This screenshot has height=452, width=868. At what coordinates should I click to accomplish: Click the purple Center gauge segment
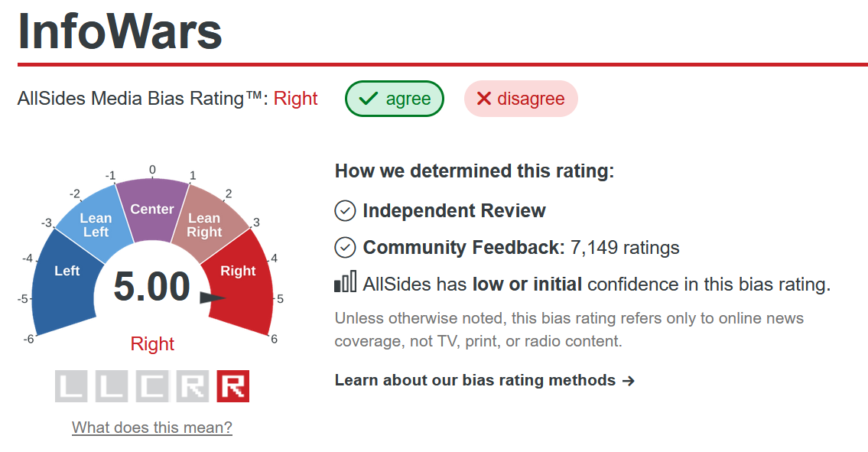click(152, 210)
